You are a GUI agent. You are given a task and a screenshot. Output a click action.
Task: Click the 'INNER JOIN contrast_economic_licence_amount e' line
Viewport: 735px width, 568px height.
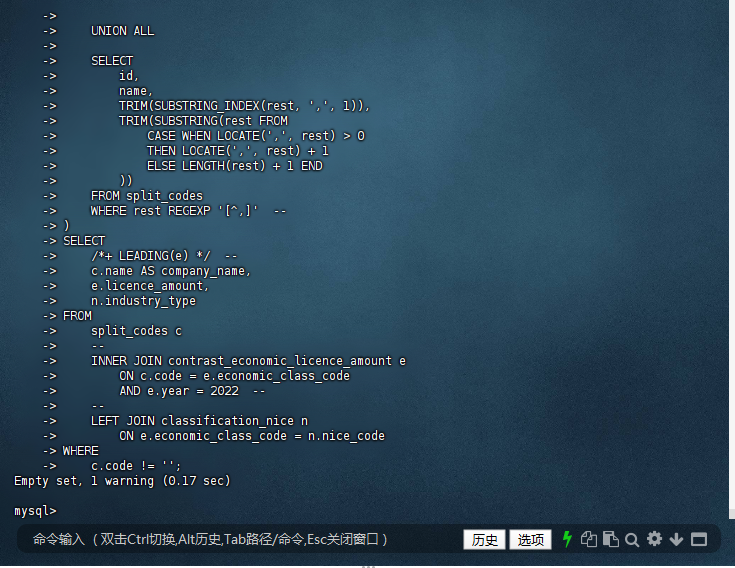(248, 361)
